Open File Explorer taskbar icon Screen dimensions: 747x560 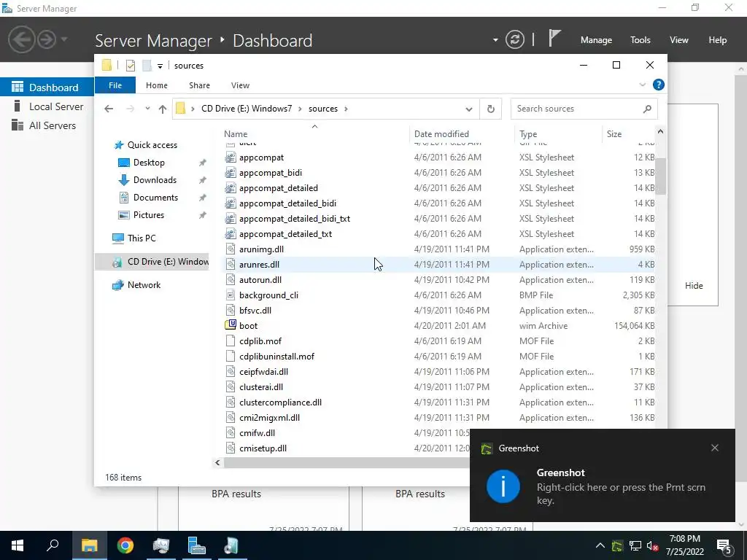[89, 545]
